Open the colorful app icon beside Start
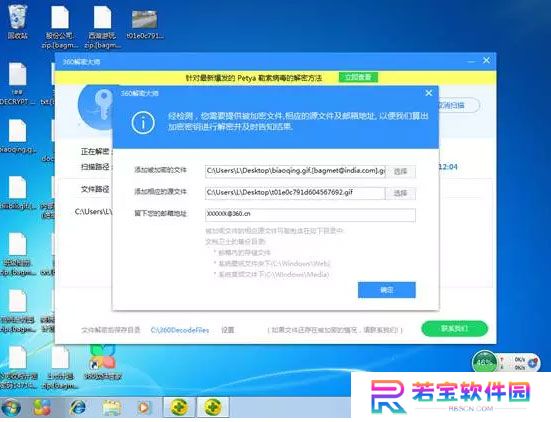 coord(42,408)
